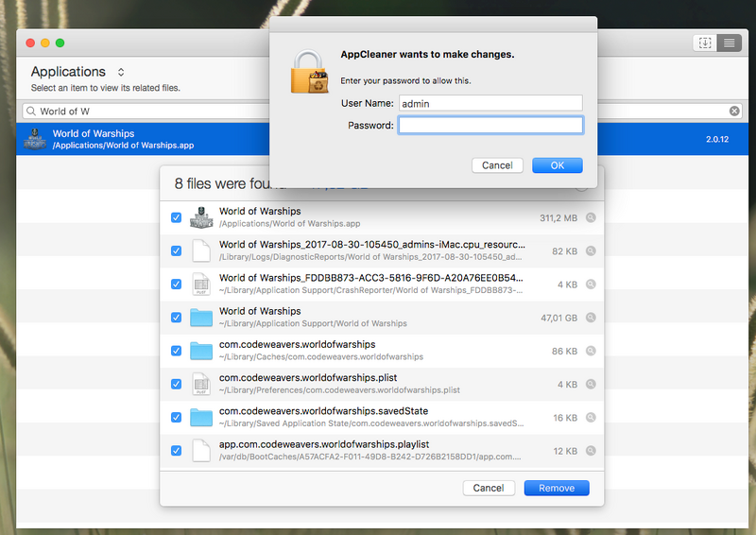Reveal the 12 KB playlist file in Finder
Screen dimensions: 756x535
click(591, 451)
